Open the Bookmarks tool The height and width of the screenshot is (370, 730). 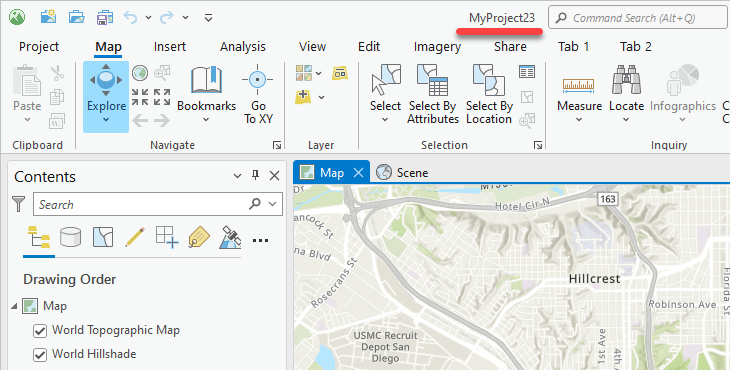click(x=206, y=93)
